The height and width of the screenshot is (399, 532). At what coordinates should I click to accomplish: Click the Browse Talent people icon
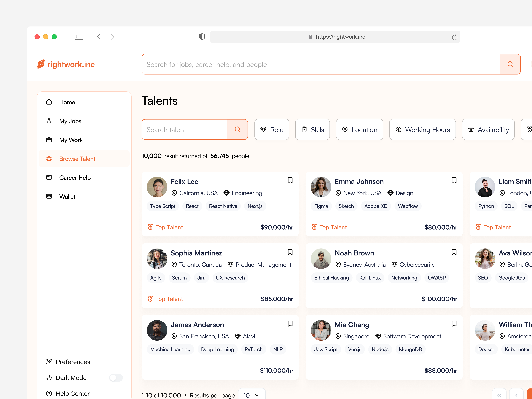49,158
